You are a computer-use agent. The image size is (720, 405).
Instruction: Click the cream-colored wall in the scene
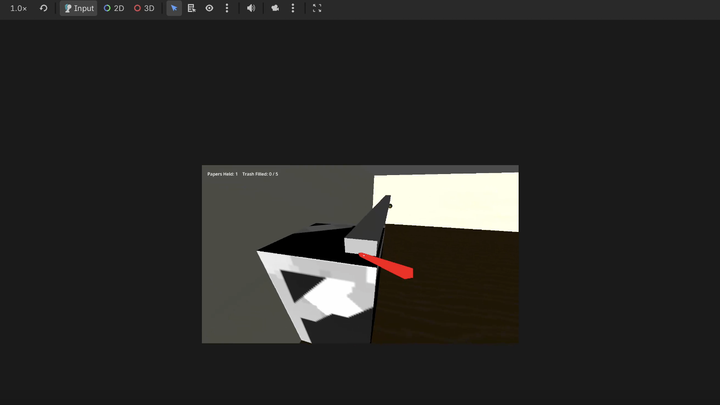(x=450, y=200)
